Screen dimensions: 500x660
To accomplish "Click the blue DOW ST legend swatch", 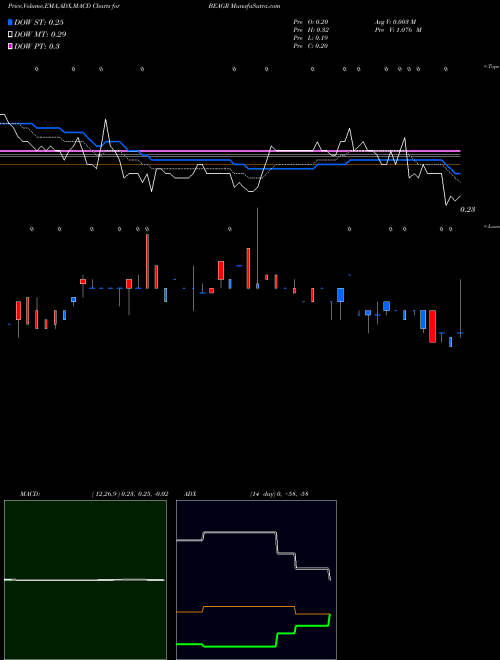I will tap(10, 22).
